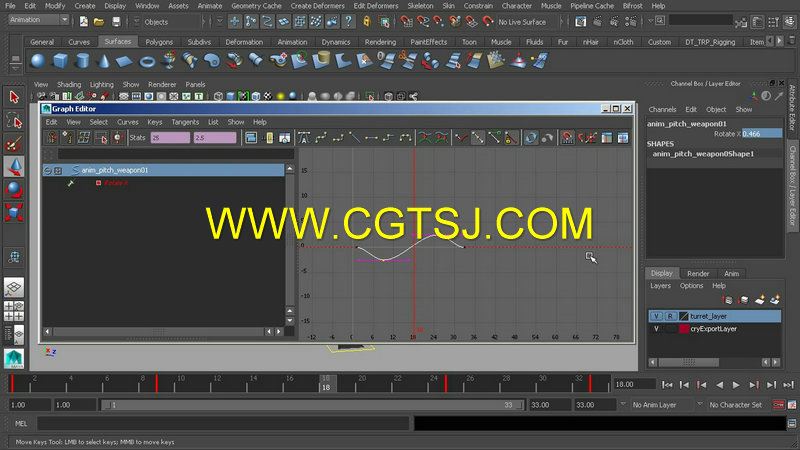Open the Create Deformers menu
The height and width of the screenshot is (450, 800).
(x=317, y=6)
